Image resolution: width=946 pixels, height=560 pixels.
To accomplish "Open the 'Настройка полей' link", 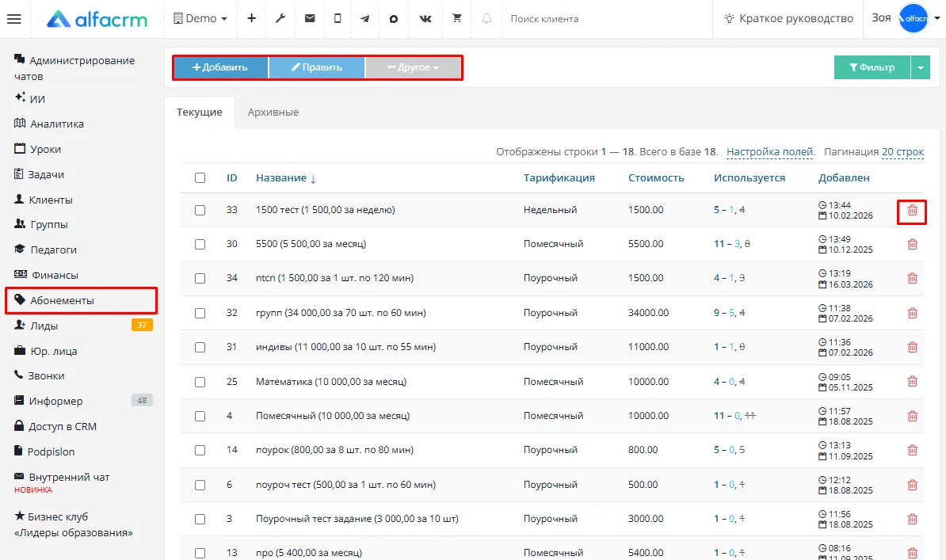I will (770, 152).
